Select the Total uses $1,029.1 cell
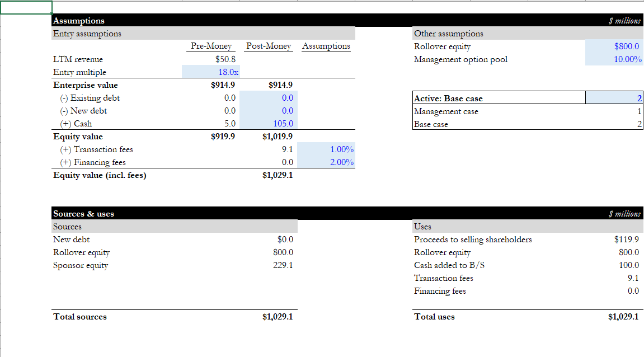Screen dimensions: 644x357 [614, 316]
